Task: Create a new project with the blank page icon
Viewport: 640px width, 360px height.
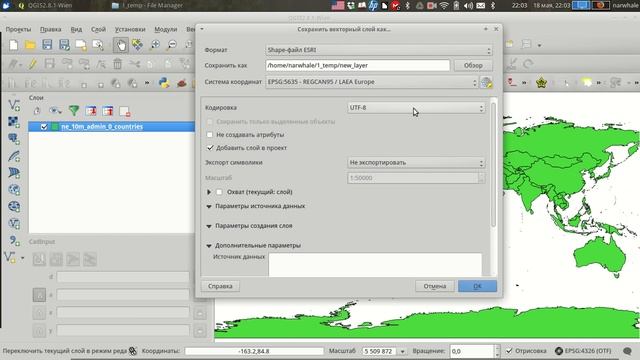Action: (13, 45)
